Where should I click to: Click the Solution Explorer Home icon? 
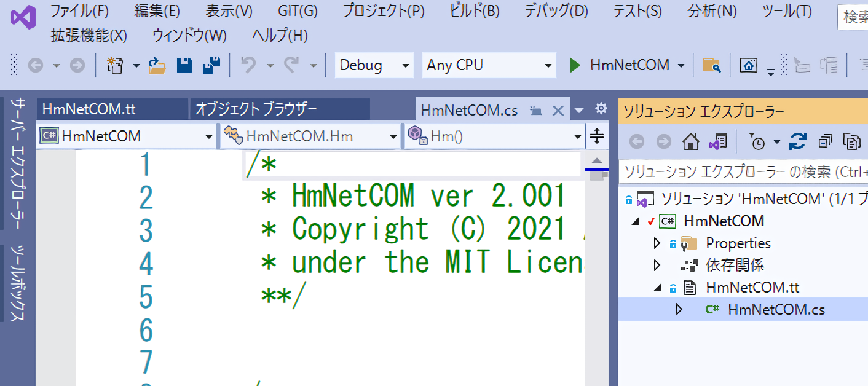[692, 143]
